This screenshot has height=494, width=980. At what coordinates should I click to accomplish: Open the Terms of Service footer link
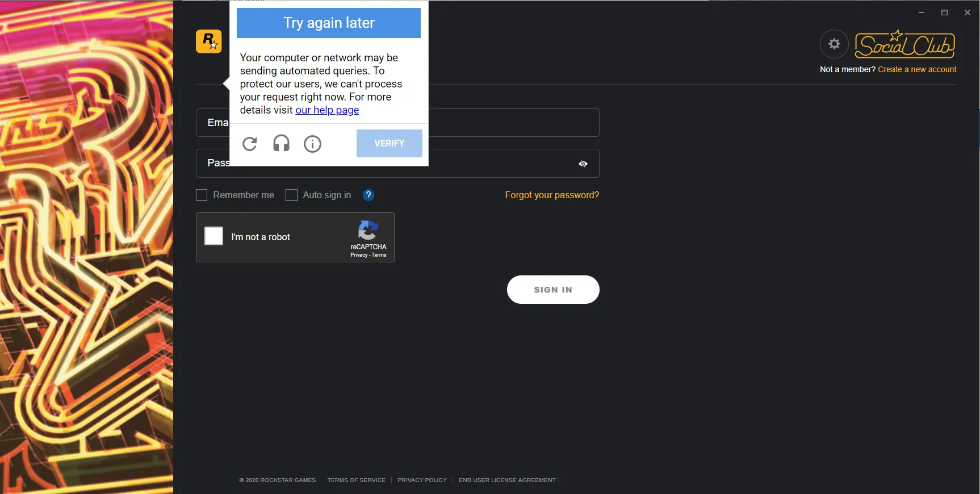(x=357, y=480)
